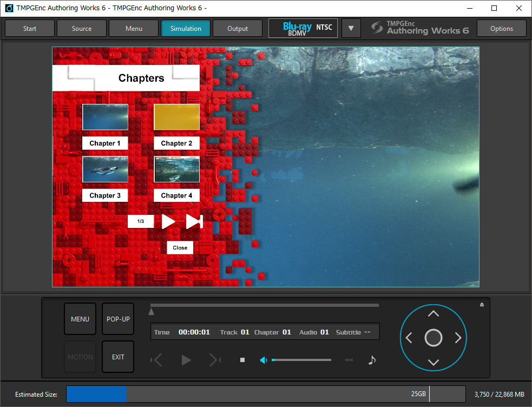The height and width of the screenshot is (407, 532).
Task: Toggle the POP-UP menu button
Action: click(x=118, y=319)
